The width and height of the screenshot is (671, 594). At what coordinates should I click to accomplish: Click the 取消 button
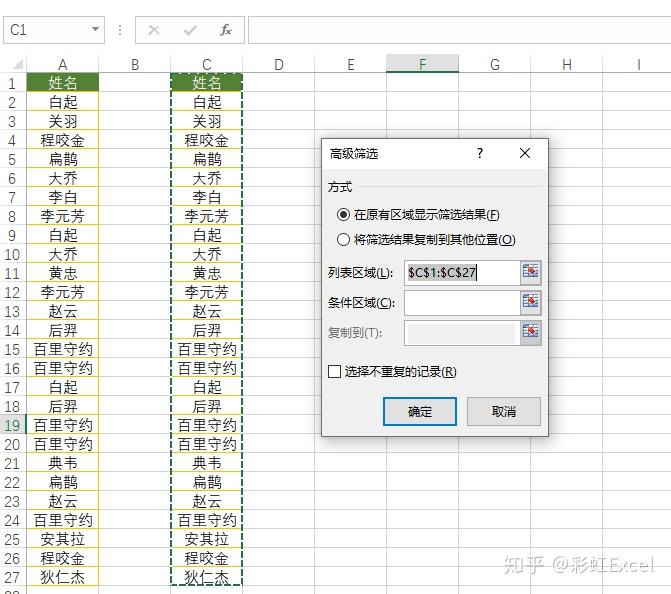point(504,412)
